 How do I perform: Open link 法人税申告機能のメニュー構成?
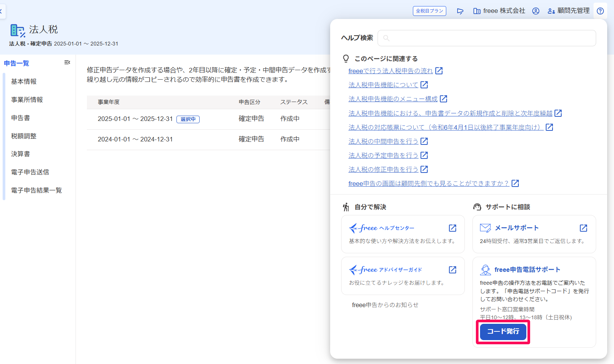[x=393, y=99]
